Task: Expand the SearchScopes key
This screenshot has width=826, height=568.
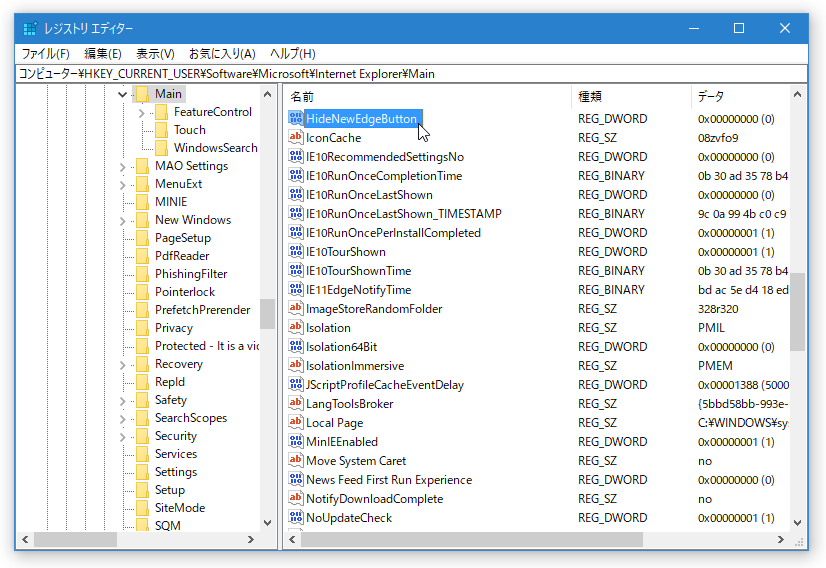Action: pos(122,418)
